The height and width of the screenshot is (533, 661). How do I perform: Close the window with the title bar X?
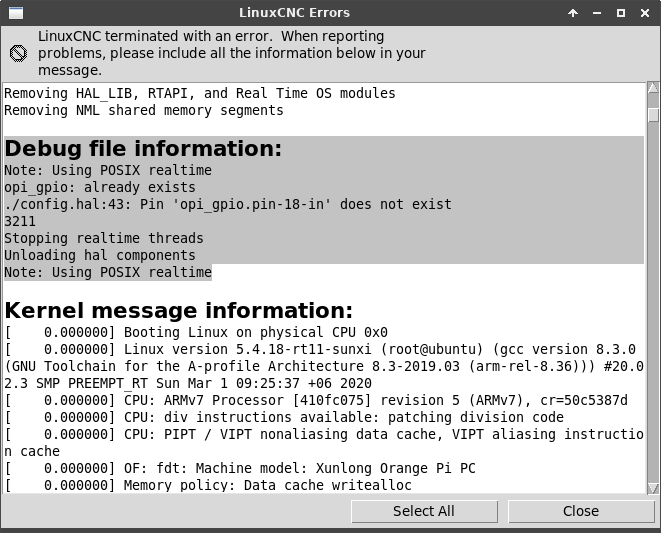645,13
